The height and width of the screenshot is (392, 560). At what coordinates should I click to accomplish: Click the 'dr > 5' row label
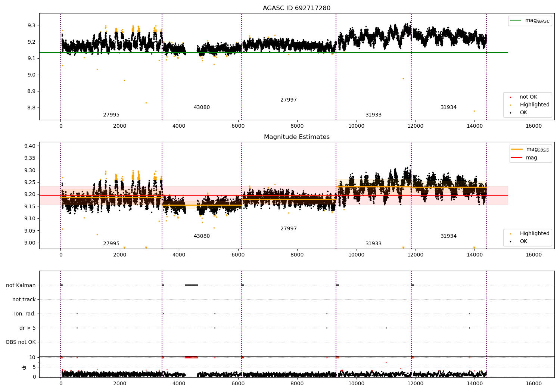click(28, 328)
